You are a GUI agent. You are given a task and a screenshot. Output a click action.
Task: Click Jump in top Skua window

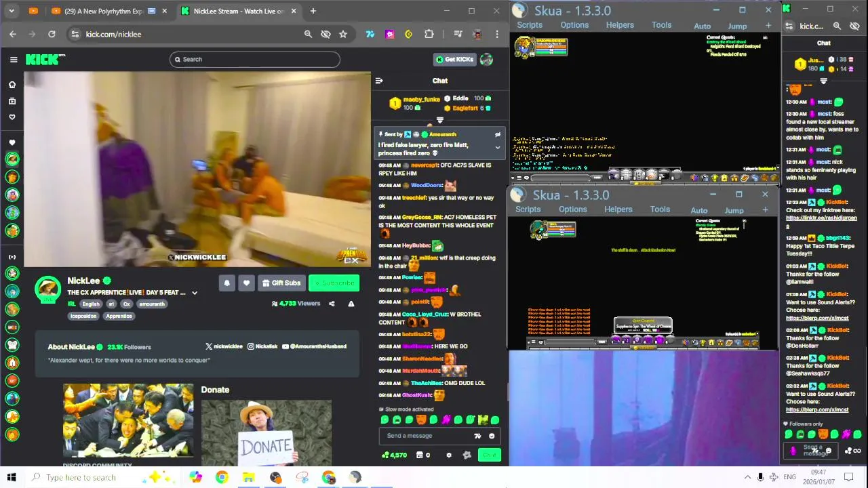737,26
